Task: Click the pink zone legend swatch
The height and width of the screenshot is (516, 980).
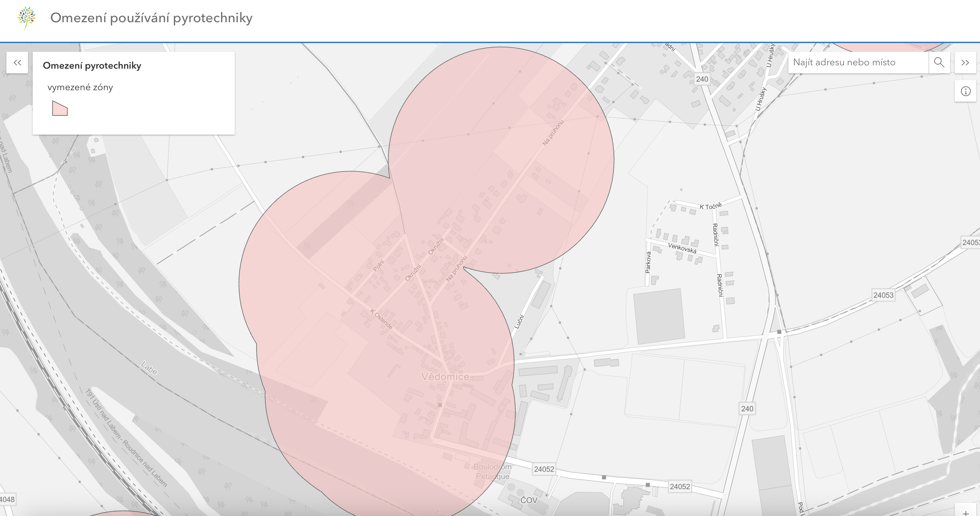Action: click(x=60, y=108)
